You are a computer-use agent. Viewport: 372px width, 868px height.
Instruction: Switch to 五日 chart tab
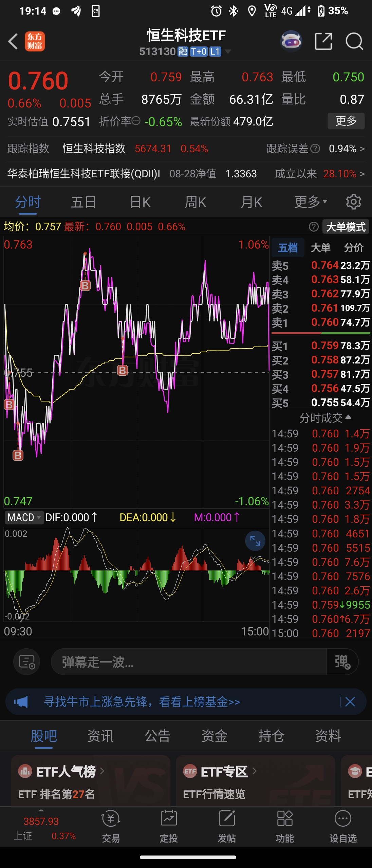pyautogui.click(x=83, y=202)
